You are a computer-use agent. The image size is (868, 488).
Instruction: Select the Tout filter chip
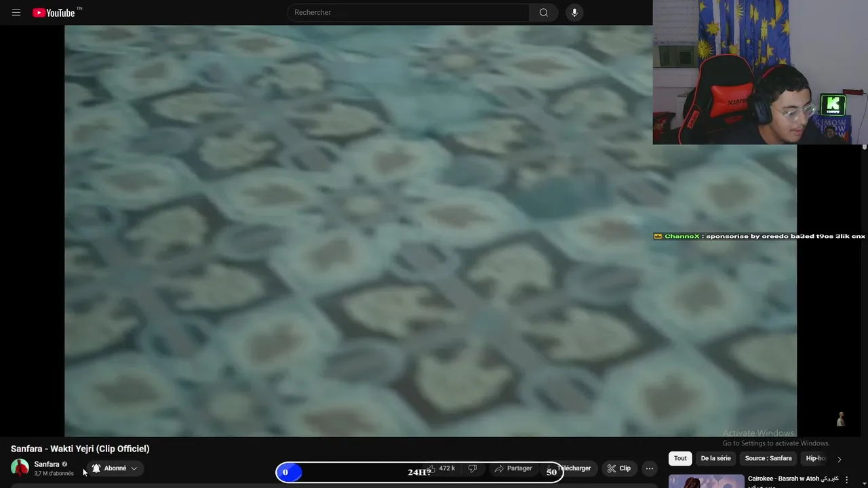[680, 458]
